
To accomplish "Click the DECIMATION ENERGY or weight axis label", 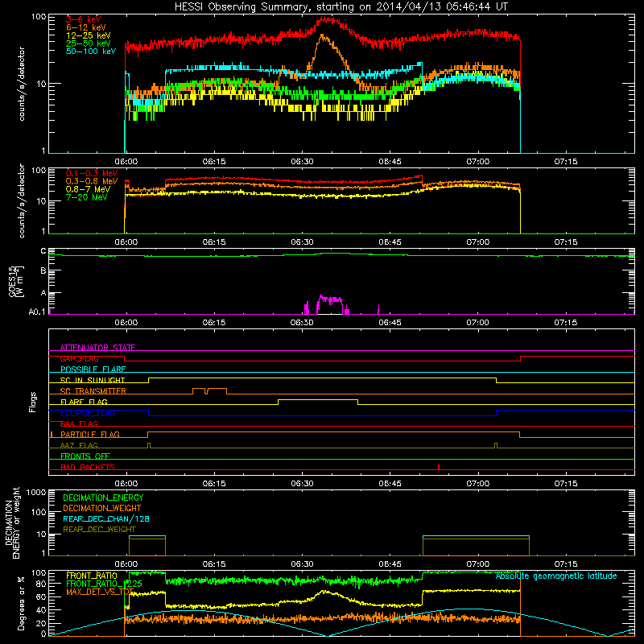I will pyautogui.click(x=12, y=522).
